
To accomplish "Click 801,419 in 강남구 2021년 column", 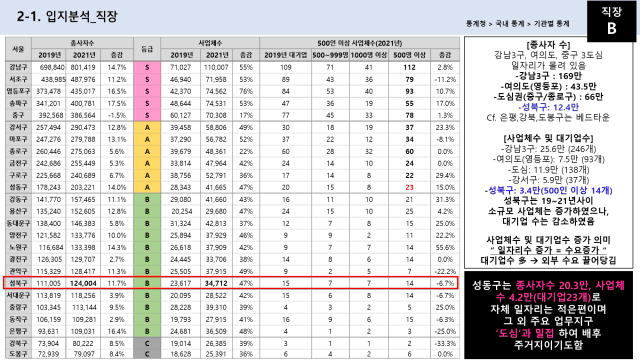I will tap(83, 67).
